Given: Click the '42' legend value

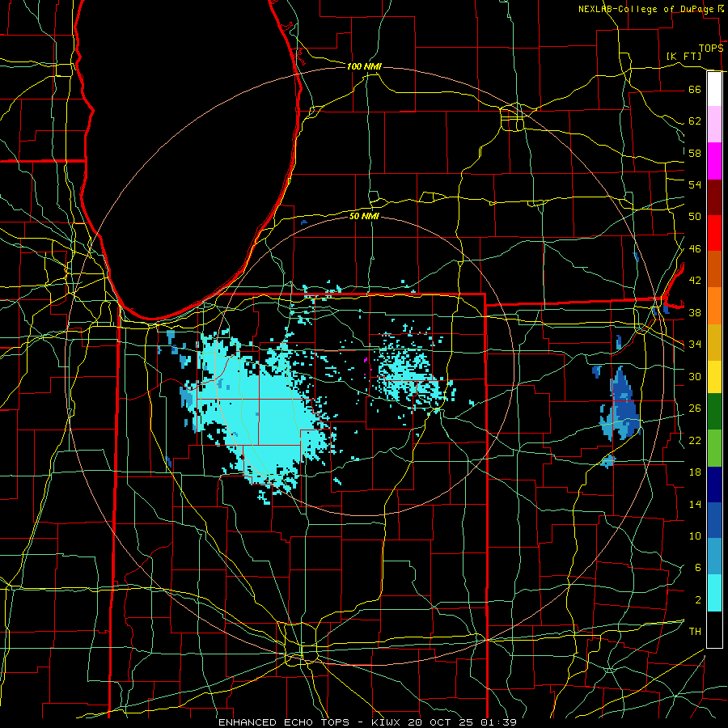Looking at the screenshot, I should click(x=695, y=281).
